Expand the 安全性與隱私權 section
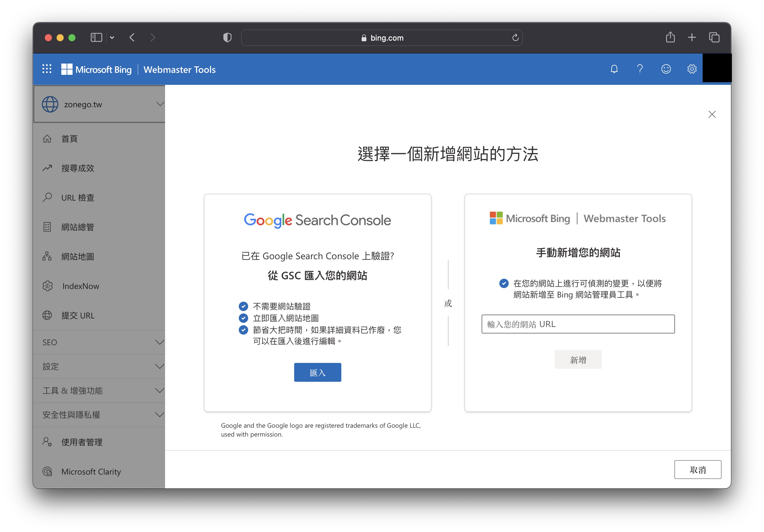The height and width of the screenshot is (532, 764). pyautogui.click(x=99, y=415)
